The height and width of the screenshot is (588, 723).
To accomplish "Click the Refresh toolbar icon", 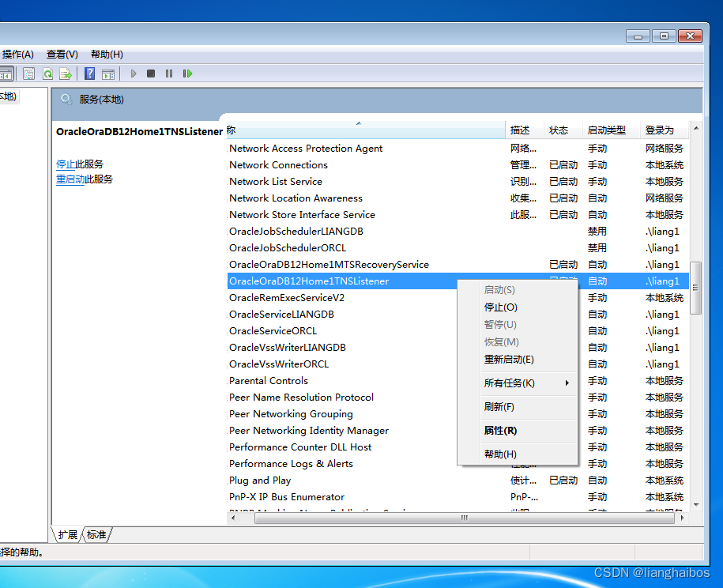I will click(x=47, y=73).
